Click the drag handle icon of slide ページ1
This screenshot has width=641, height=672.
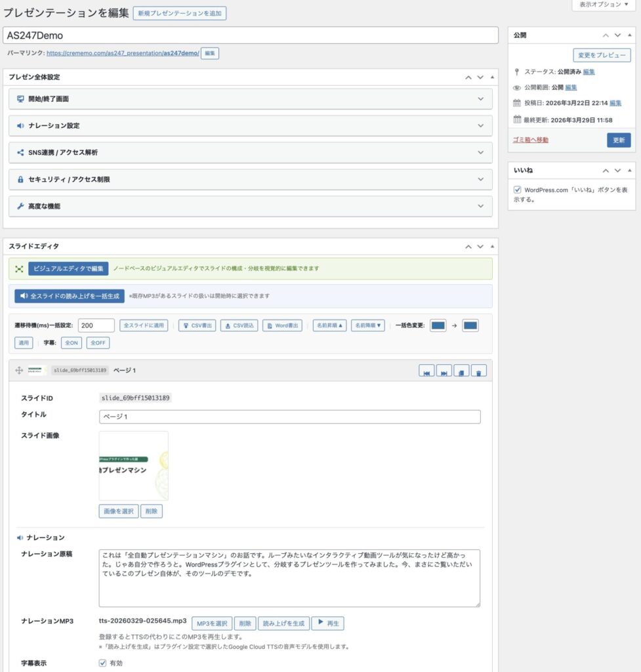point(19,371)
